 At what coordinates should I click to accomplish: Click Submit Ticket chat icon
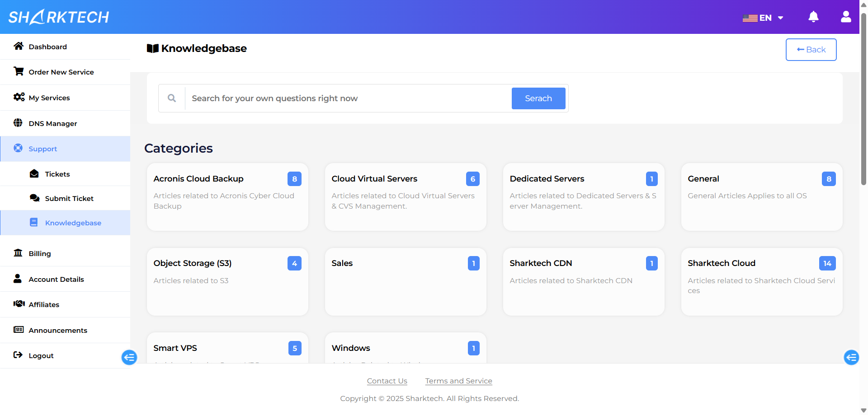click(x=35, y=198)
